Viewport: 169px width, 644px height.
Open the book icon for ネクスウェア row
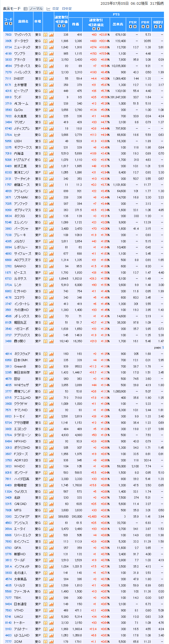pos(45,354)
